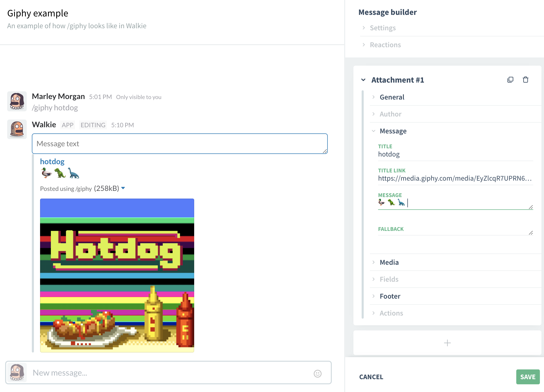Delete Attachment #1 using the trash icon
This screenshot has width=544, height=392.
tap(526, 80)
